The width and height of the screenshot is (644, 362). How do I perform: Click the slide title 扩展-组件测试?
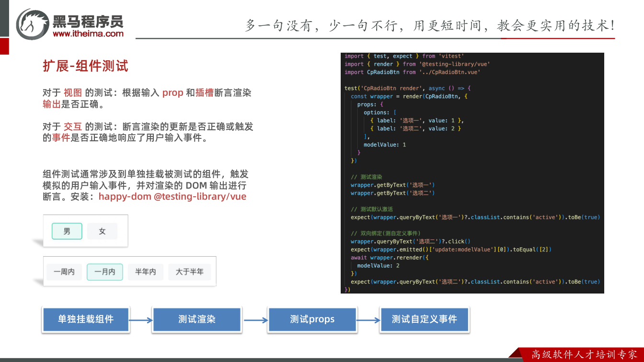click(85, 66)
